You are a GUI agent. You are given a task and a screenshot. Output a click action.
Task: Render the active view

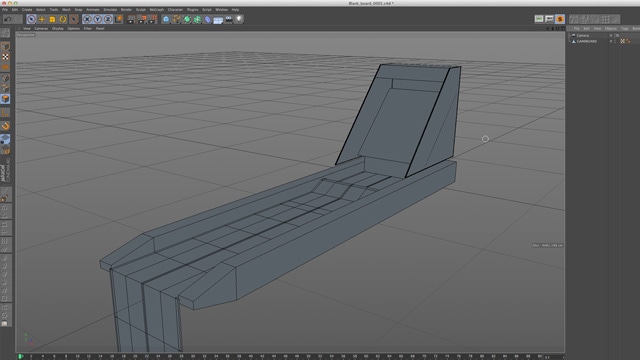pyautogui.click(x=131, y=19)
